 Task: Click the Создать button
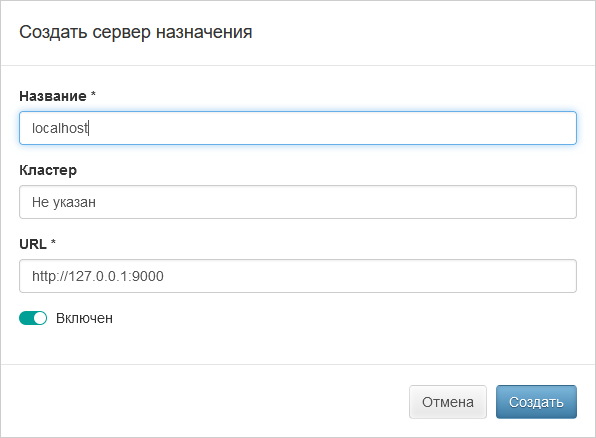pyautogui.click(x=536, y=402)
